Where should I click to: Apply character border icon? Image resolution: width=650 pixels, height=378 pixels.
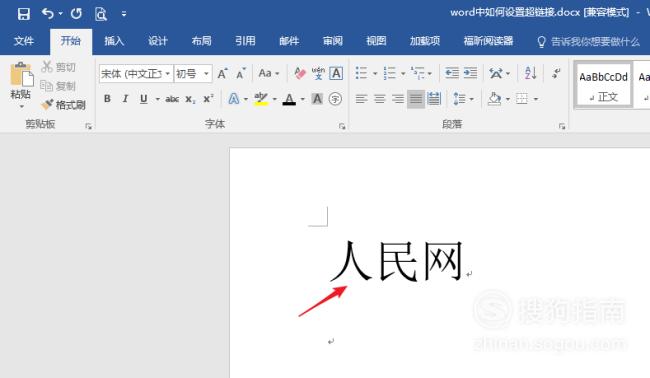point(336,74)
